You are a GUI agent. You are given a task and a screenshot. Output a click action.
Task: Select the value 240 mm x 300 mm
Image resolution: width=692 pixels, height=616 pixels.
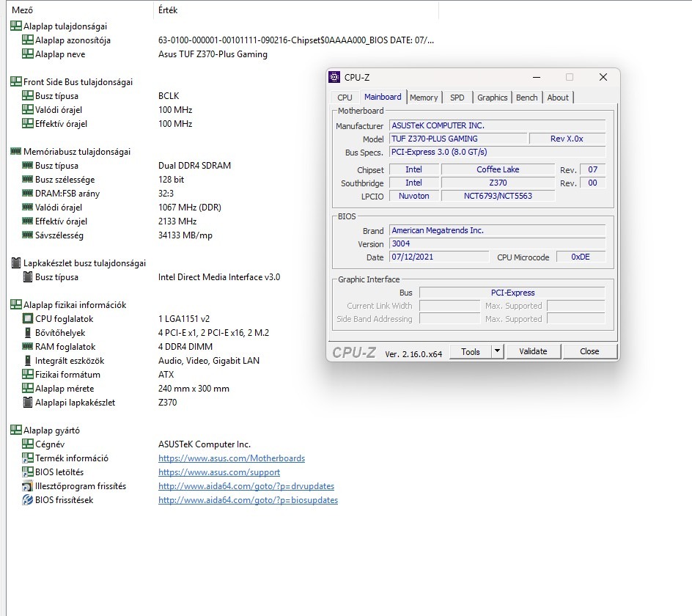194,389
